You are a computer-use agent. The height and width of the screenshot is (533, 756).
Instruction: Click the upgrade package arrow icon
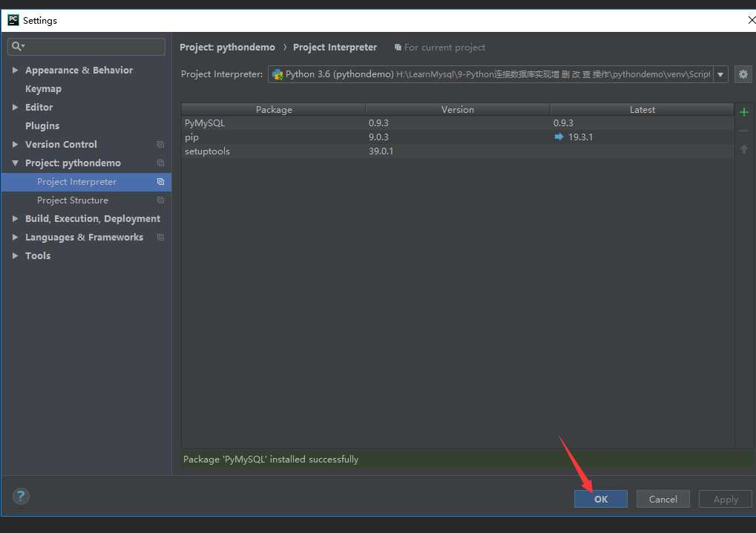[744, 149]
